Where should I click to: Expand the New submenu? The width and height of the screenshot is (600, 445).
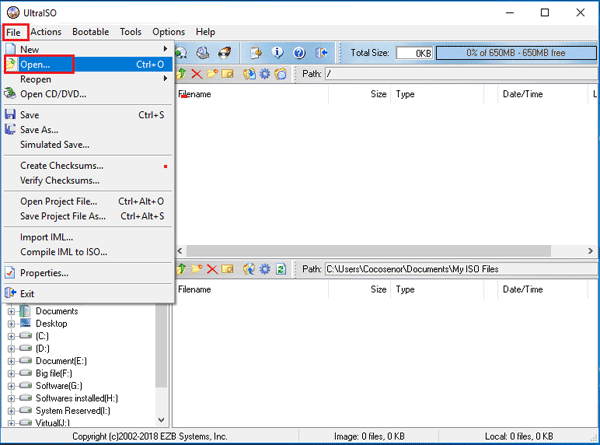88,49
